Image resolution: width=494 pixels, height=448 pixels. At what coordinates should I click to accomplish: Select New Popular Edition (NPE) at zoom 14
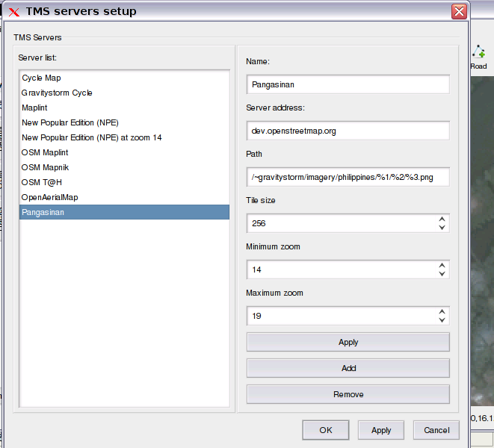click(x=124, y=137)
